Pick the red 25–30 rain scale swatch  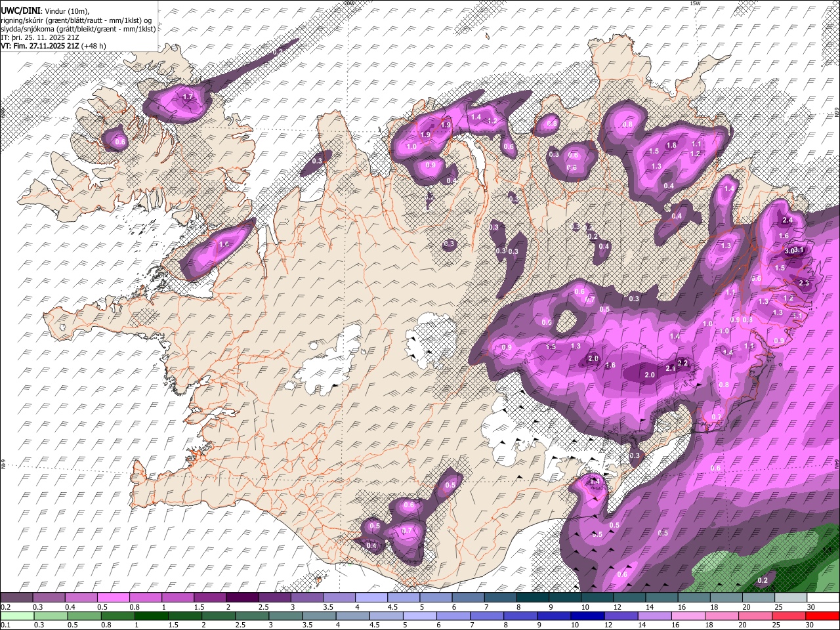click(x=789, y=616)
